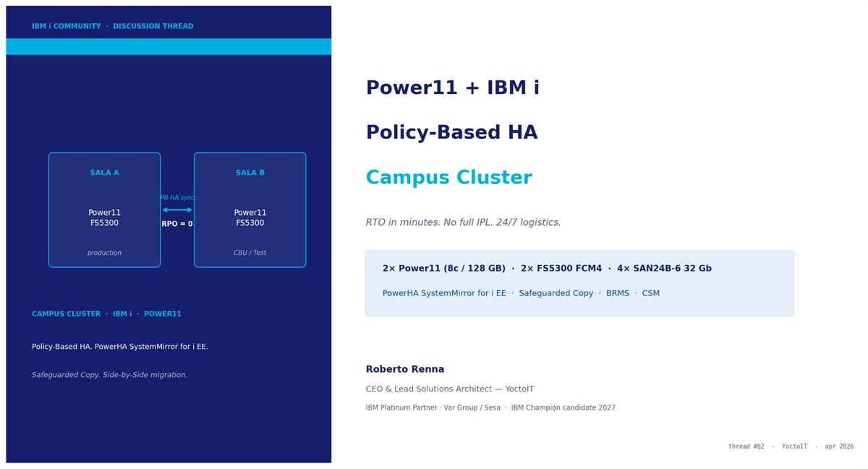Click the 'CBU / Test' caption

(250, 253)
